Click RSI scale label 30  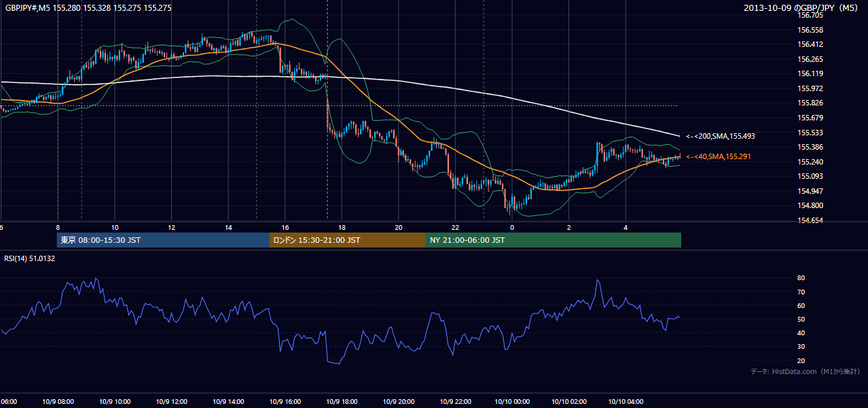click(x=801, y=346)
